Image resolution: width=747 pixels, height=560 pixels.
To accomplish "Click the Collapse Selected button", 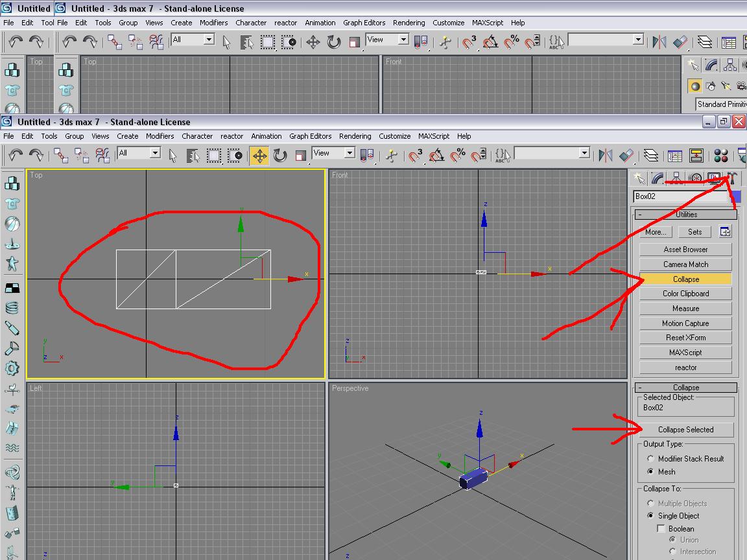I will (685, 430).
